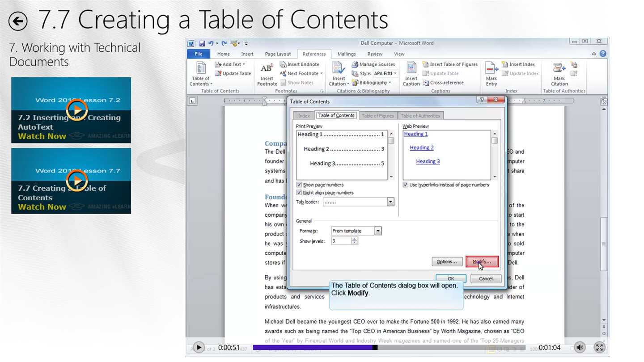
Task: Select the Table of Figures dialog tab
Action: (x=378, y=116)
